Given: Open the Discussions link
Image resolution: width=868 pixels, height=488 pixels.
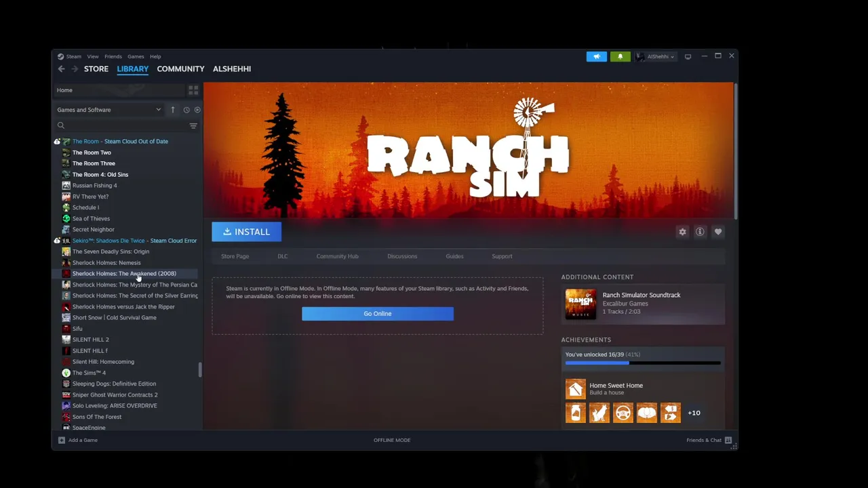Looking at the screenshot, I should (402, 256).
